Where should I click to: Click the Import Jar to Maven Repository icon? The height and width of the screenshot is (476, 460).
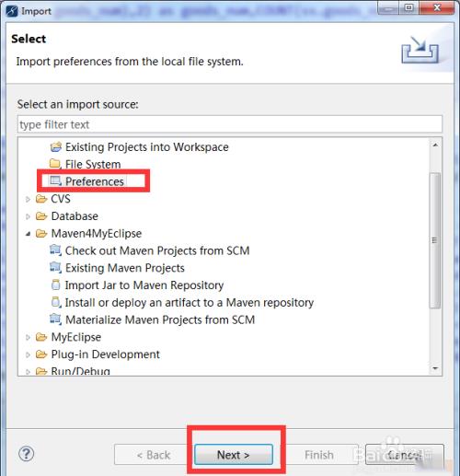(56, 284)
